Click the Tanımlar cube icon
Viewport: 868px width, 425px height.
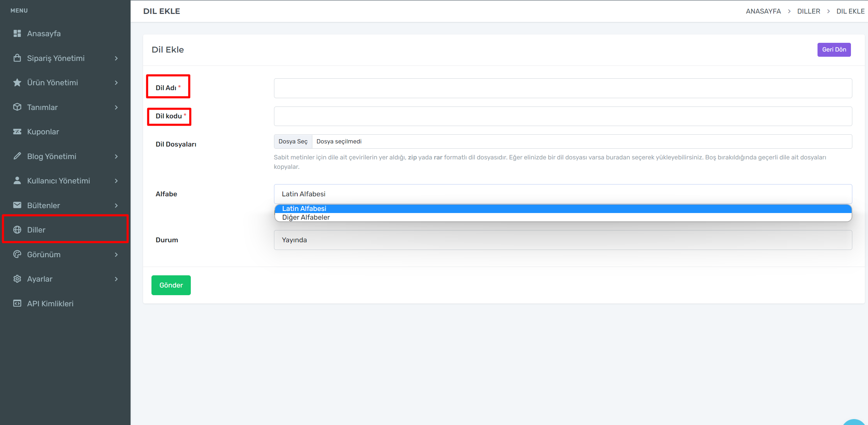pos(17,107)
